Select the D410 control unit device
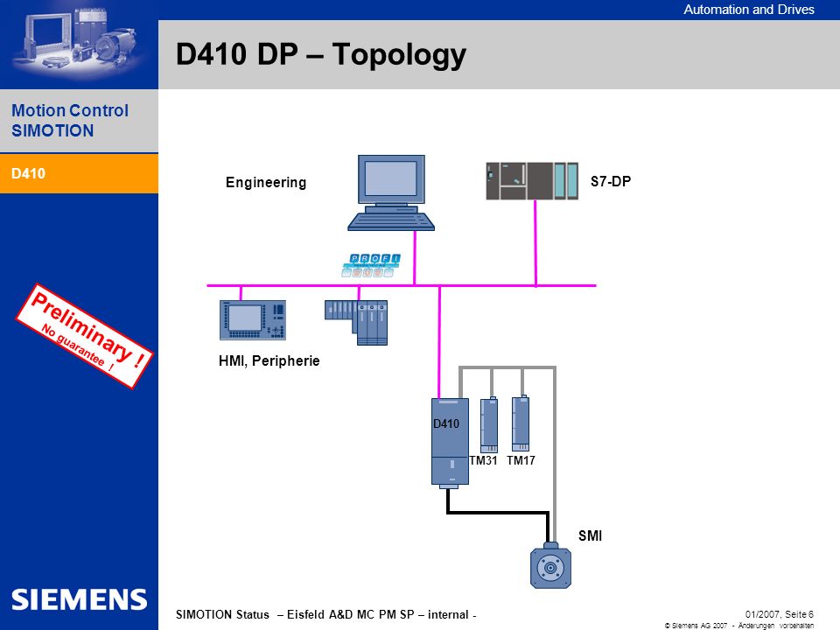Screen dimensions: 840x630 450,443
